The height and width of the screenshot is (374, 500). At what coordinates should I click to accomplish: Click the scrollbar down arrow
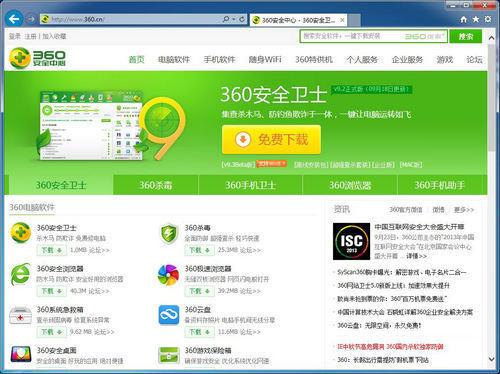click(x=491, y=359)
